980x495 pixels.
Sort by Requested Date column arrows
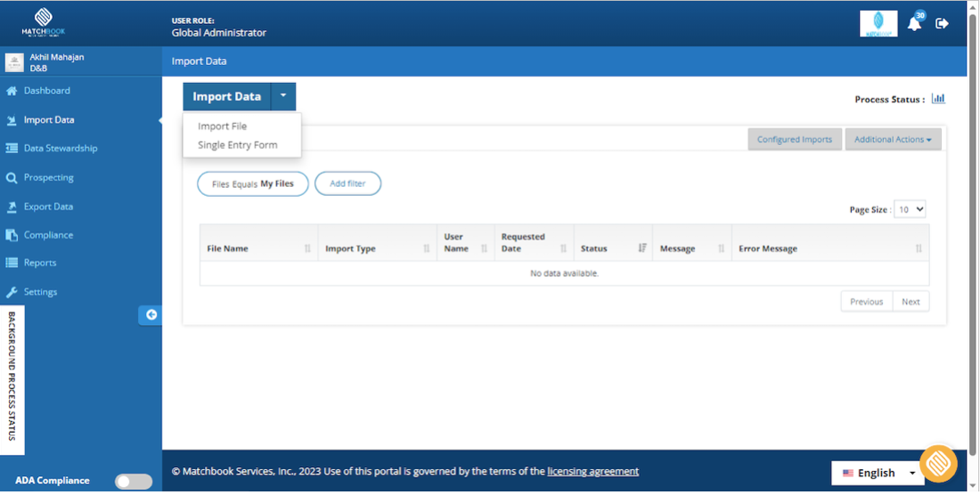point(563,248)
